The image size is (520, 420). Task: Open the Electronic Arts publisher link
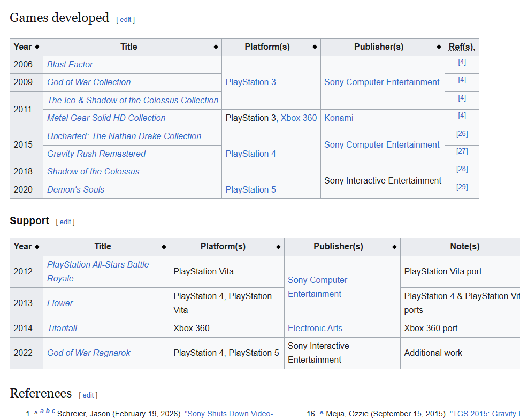(315, 329)
